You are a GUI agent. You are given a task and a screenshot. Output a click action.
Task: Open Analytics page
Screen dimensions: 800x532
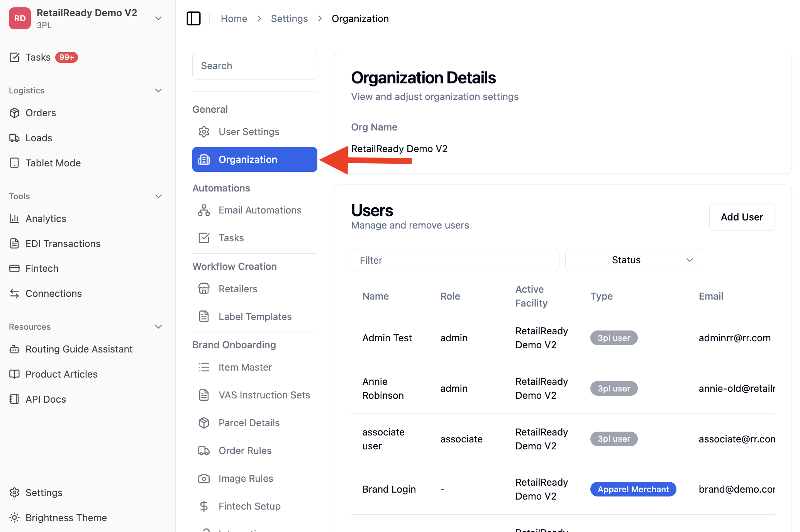click(46, 219)
